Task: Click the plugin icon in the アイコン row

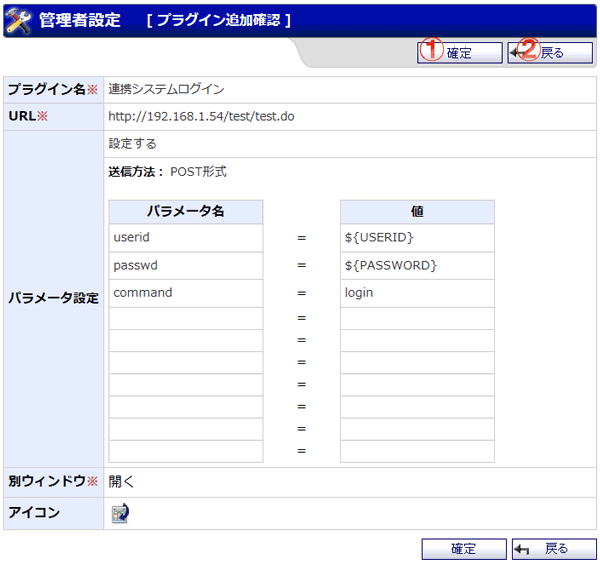Action: point(120,514)
